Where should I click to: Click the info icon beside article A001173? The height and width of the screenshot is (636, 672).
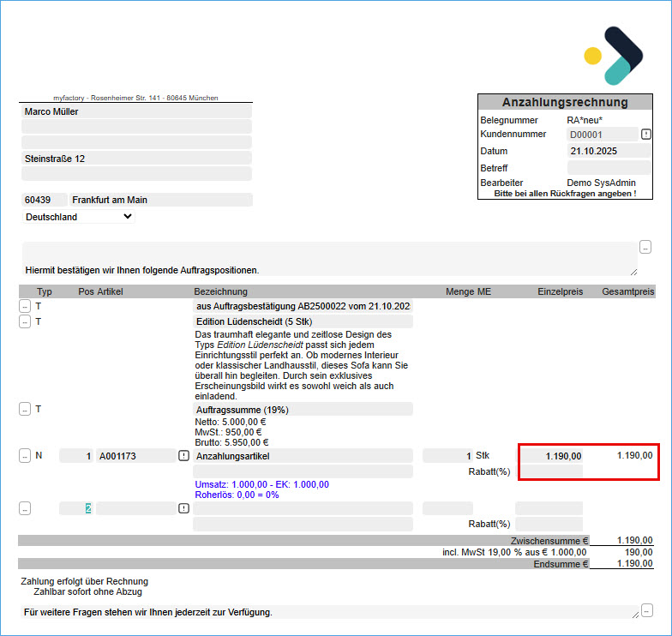tap(183, 456)
